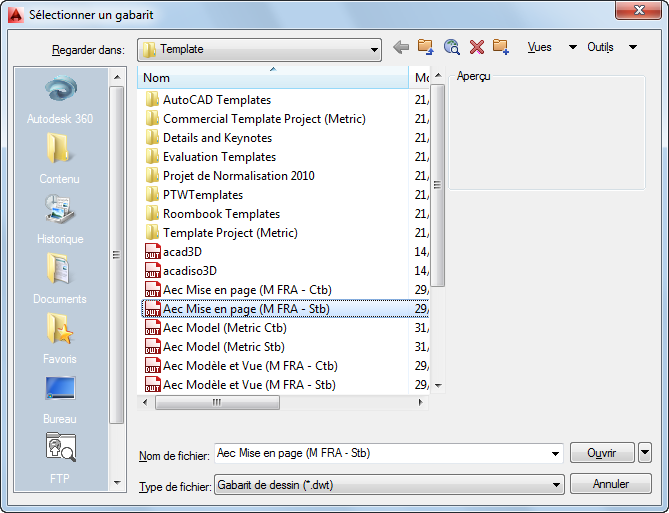This screenshot has width=669, height=513.
Task: Search the web globe icon
Action: [451, 47]
